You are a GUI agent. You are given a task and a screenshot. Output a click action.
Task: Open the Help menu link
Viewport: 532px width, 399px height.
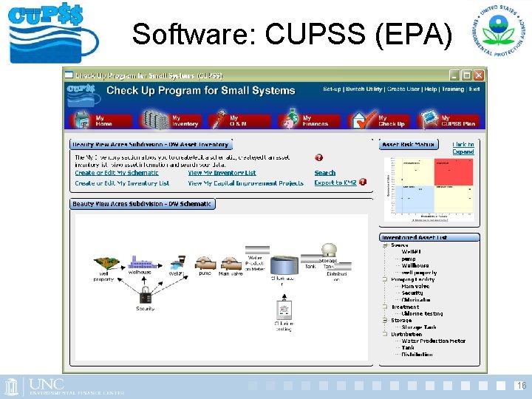tap(431, 89)
